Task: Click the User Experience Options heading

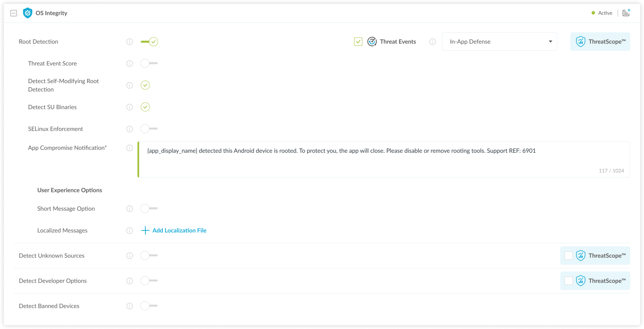Action: [x=69, y=190]
